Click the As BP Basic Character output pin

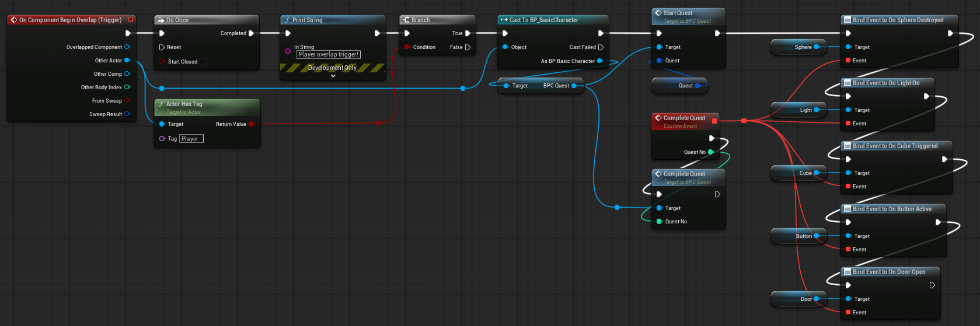[599, 61]
